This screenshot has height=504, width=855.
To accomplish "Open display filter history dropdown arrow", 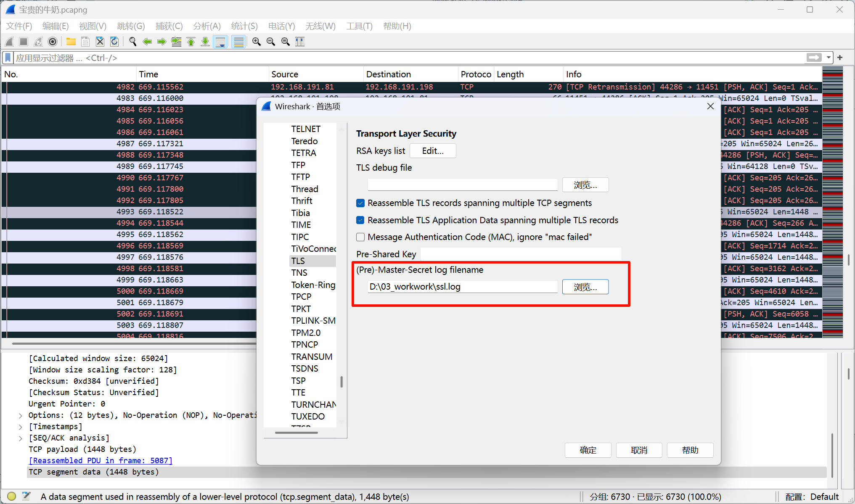I will (829, 58).
